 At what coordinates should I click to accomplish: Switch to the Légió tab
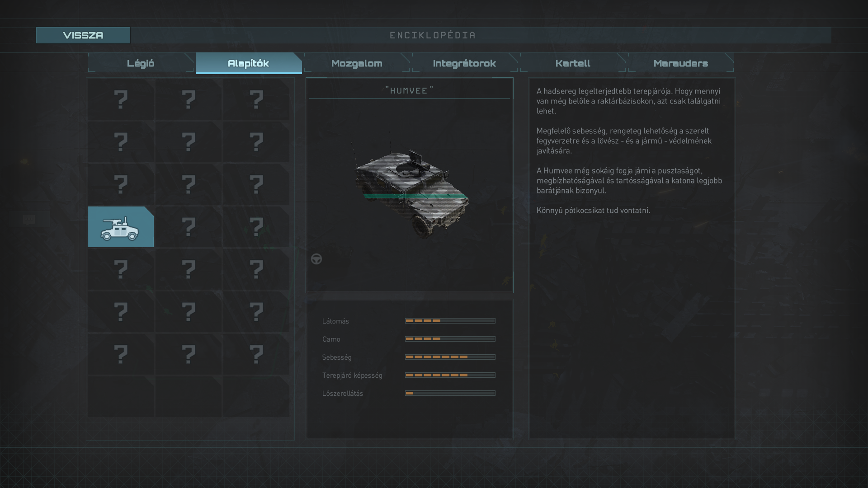[x=141, y=63]
